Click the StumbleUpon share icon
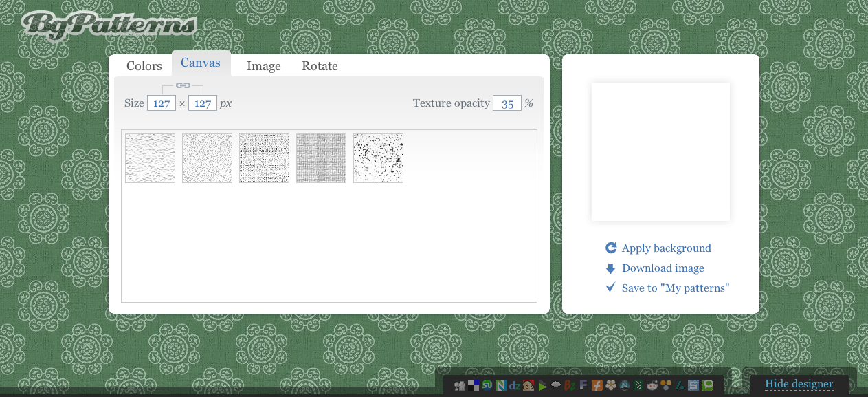The width and height of the screenshot is (868, 397). pyautogui.click(x=487, y=385)
